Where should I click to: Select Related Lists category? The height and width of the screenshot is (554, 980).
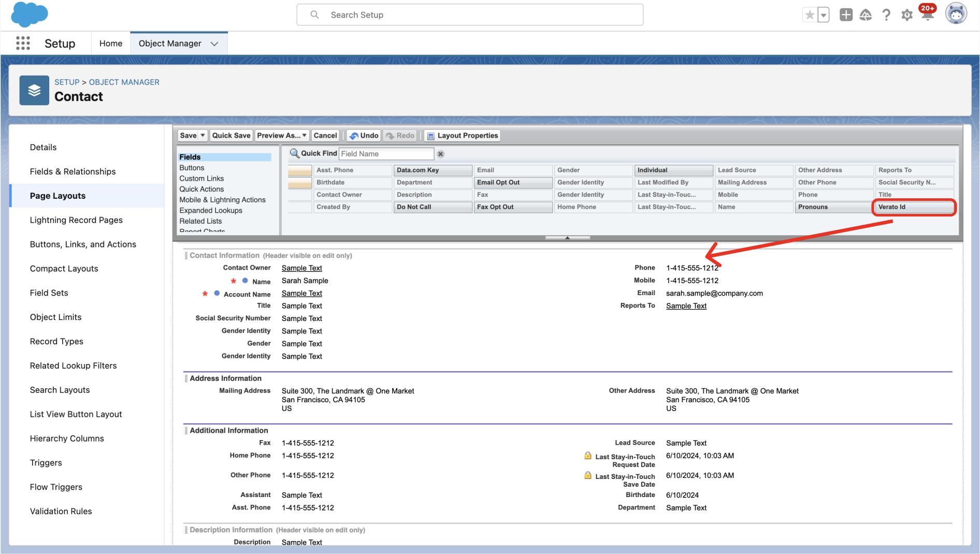(x=200, y=221)
